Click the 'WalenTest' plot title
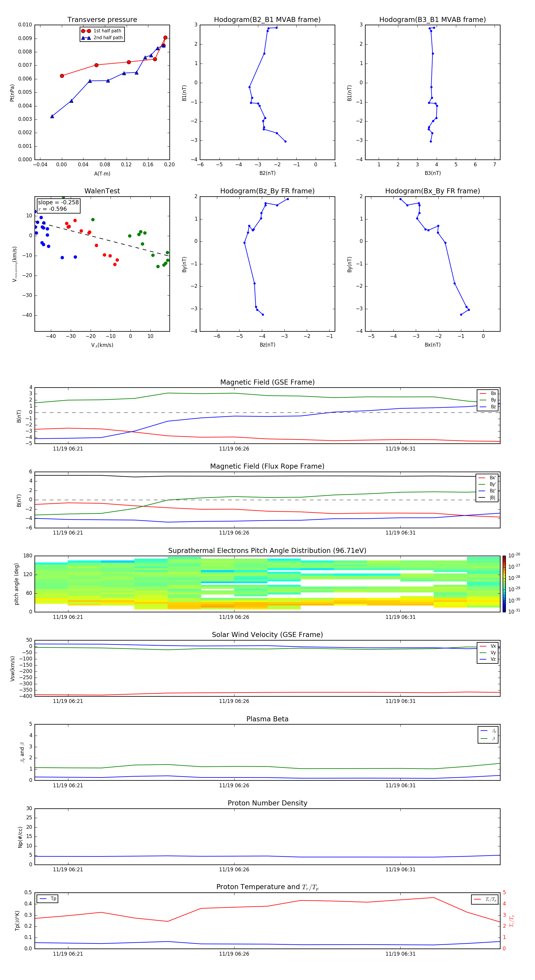The height and width of the screenshot is (980, 535). click(102, 191)
